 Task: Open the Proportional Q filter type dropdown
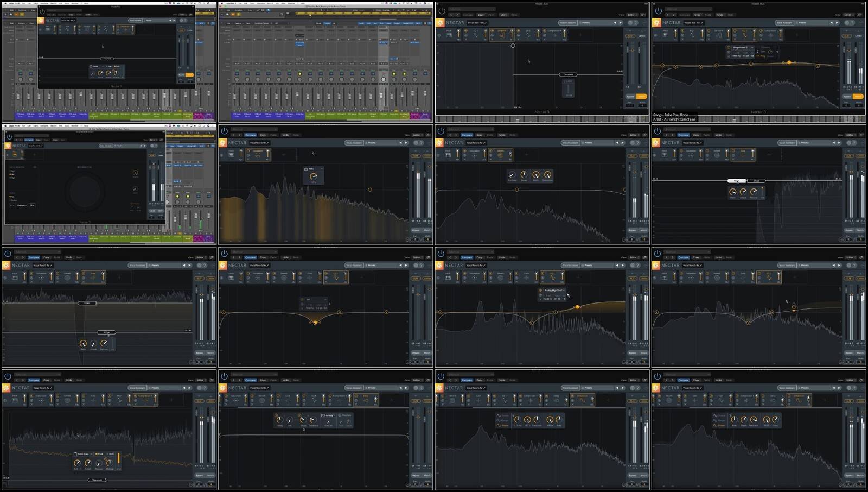(x=741, y=47)
